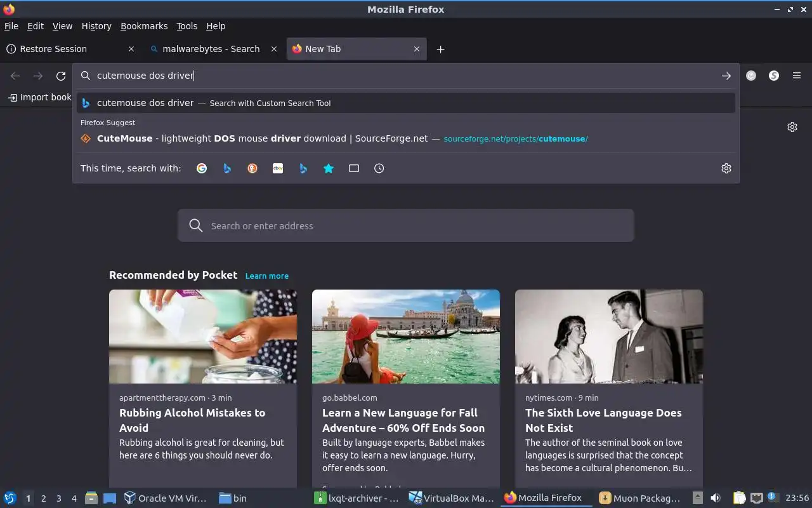Search only in Bookmarks (star icon)
Image resolution: width=812 pixels, height=508 pixels.
pos(329,168)
